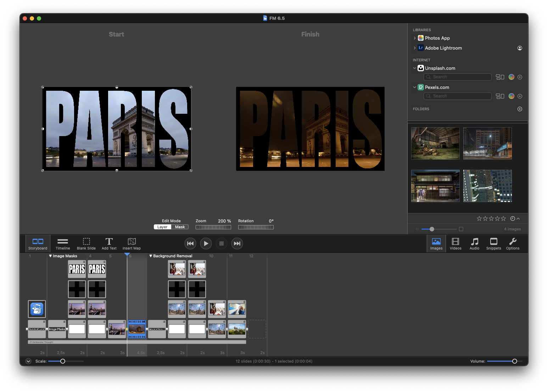Open the Options panel
This screenshot has width=548, height=392.
coord(513,243)
